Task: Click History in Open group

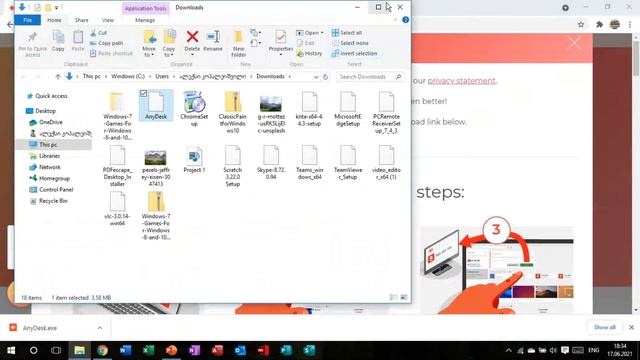Action: 309,53
